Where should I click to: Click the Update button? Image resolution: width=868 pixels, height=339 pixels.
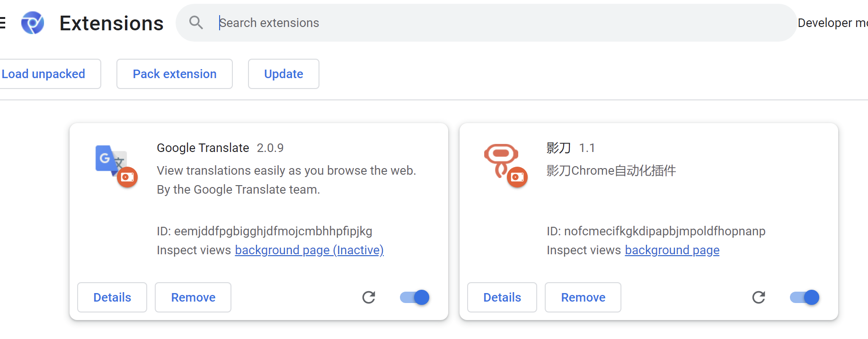pos(283,74)
